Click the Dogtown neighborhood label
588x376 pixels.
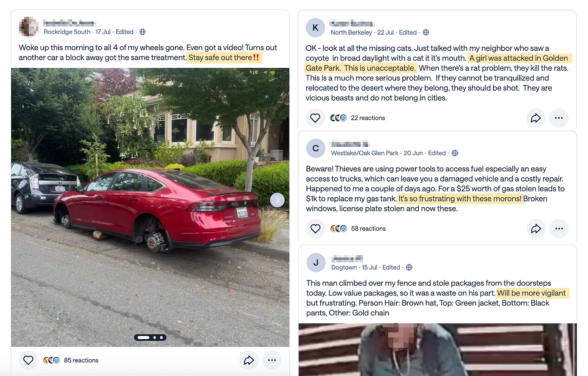[344, 267]
